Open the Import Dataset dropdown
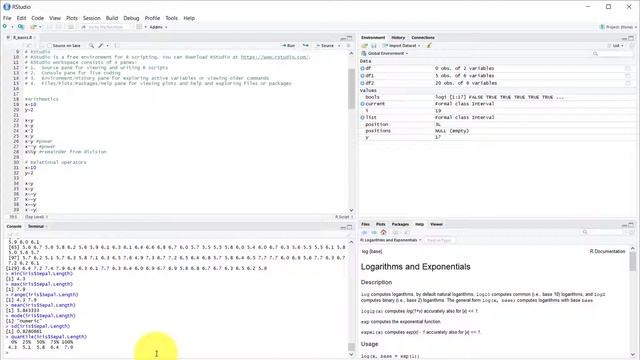Screen dimensions: 640x360 coord(401,46)
